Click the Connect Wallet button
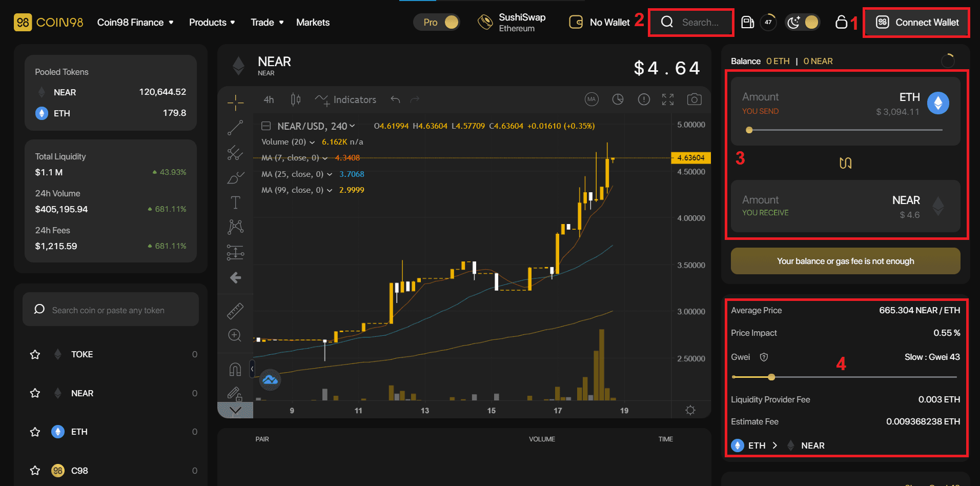The height and width of the screenshot is (486, 980). pos(917,23)
